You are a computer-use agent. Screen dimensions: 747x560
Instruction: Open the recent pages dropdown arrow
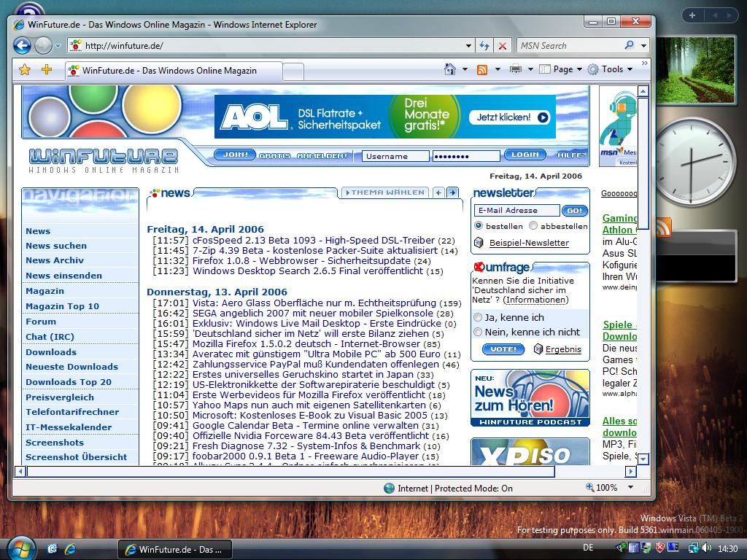(58, 46)
